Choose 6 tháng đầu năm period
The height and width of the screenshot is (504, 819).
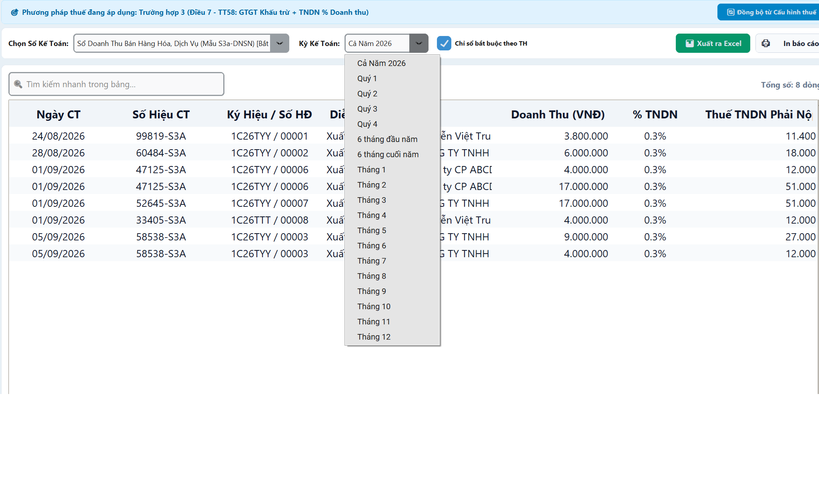tap(392, 139)
